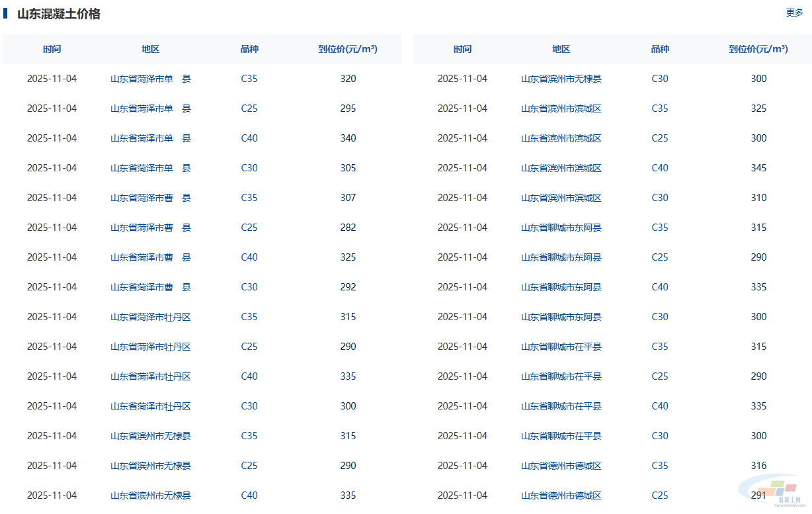Viewport: 812px width, 514px height.
Task: Open C30 grade link priced at 310
Action: click(x=660, y=198)
